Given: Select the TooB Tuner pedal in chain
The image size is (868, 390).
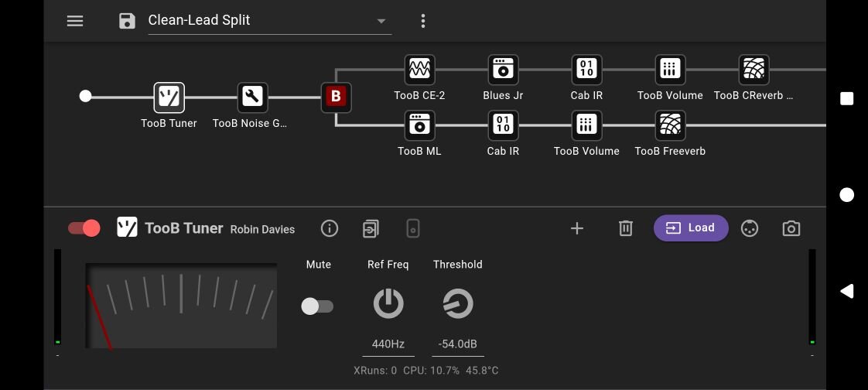Looking at the screenshot, I should [169, 97].
